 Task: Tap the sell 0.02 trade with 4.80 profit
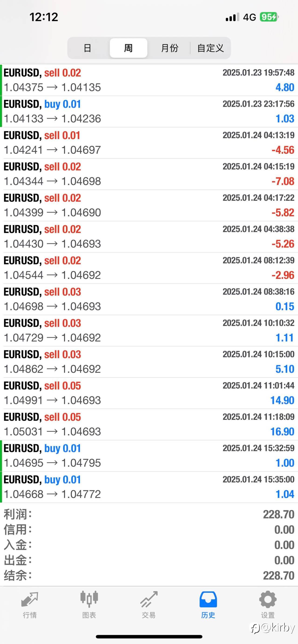pos(149,80)
